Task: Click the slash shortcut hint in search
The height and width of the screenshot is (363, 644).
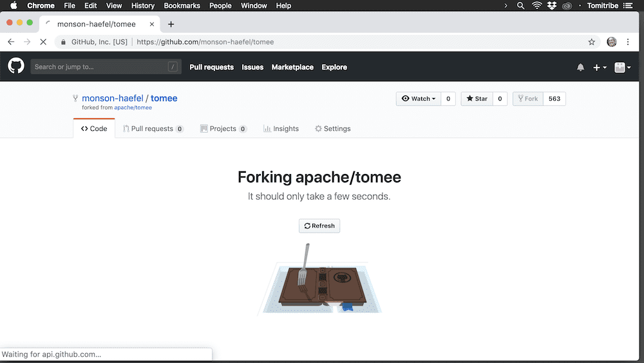Action: click(173, 66)
